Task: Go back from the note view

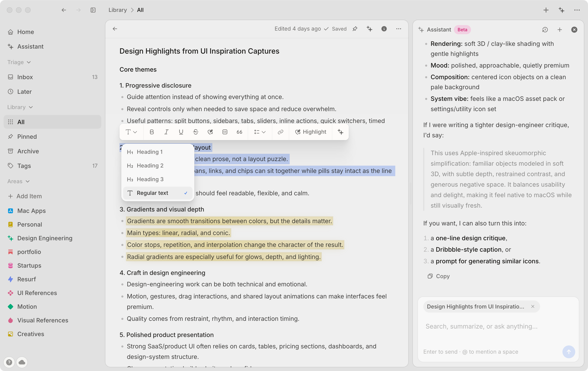Action: [115, 29]
